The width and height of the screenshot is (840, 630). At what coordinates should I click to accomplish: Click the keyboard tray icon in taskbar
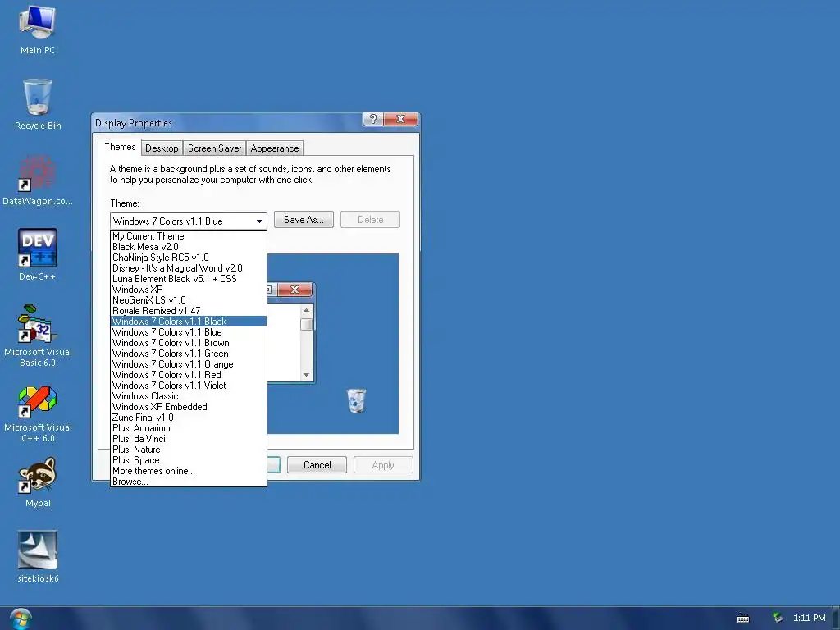(743, 619)
